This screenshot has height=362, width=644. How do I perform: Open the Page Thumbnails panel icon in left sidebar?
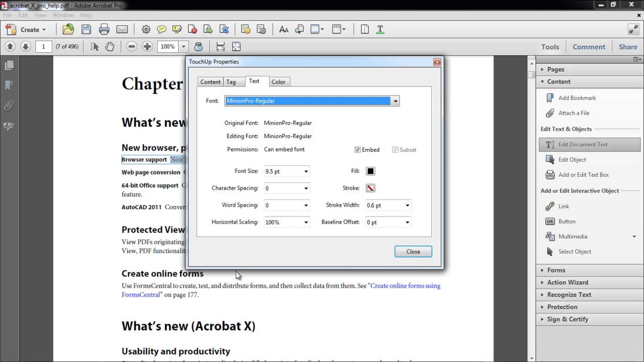tap(9, 65)
